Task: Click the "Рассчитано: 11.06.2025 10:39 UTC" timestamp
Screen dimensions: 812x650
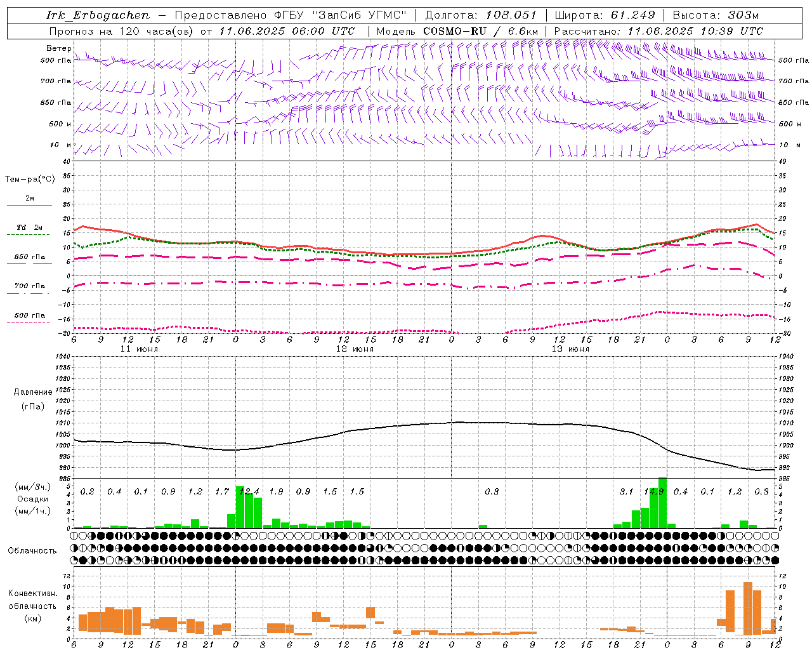Action: (658, 31)
